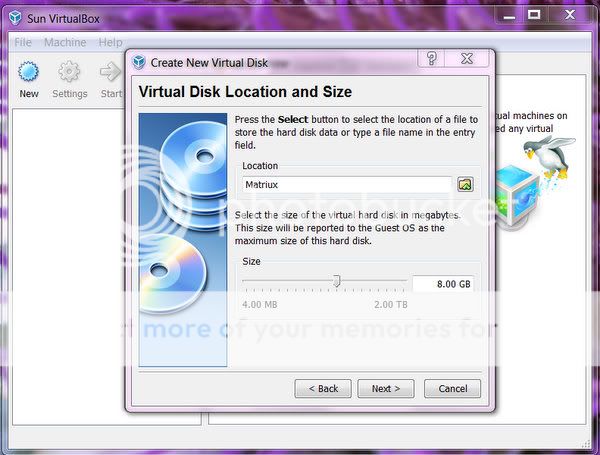Go to previous step with Back button
Screen dimensions: 600x455
click(x=323, y=388)
